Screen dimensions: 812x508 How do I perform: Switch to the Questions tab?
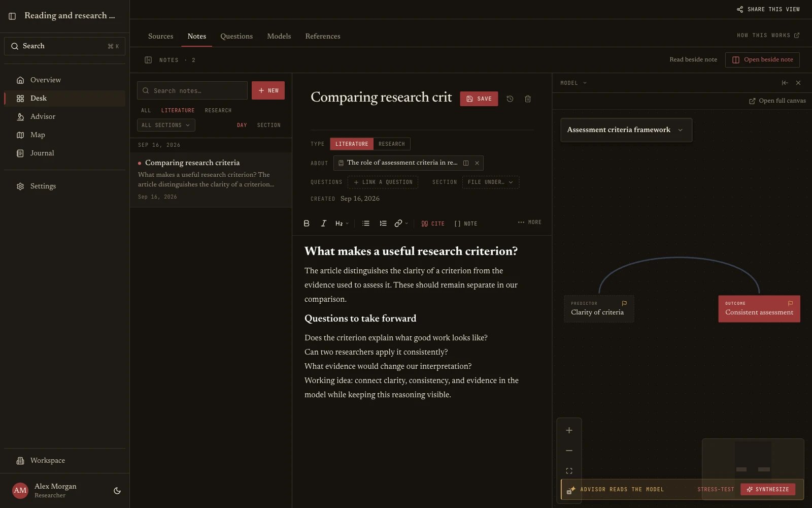(x=236, y=36)
